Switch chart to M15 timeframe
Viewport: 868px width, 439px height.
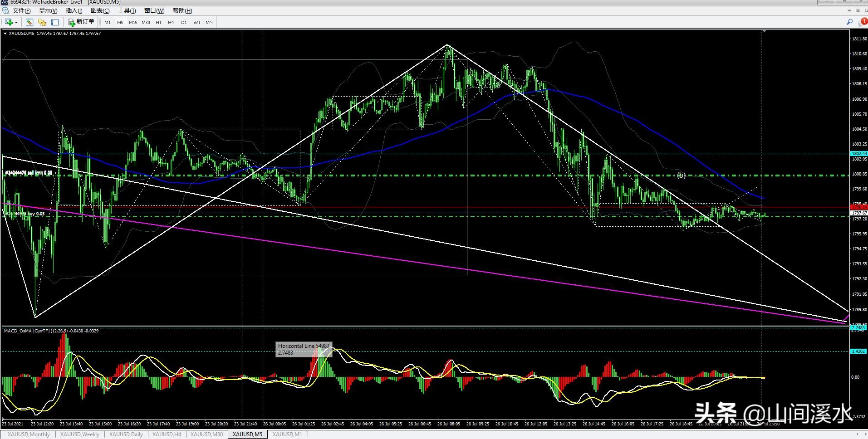coord(133,22)
